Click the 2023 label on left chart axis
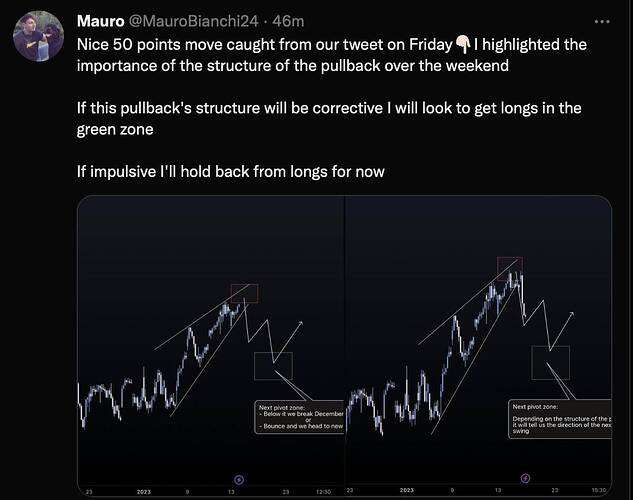This screenshot has height=500, width=633. [x=144, y=492]
